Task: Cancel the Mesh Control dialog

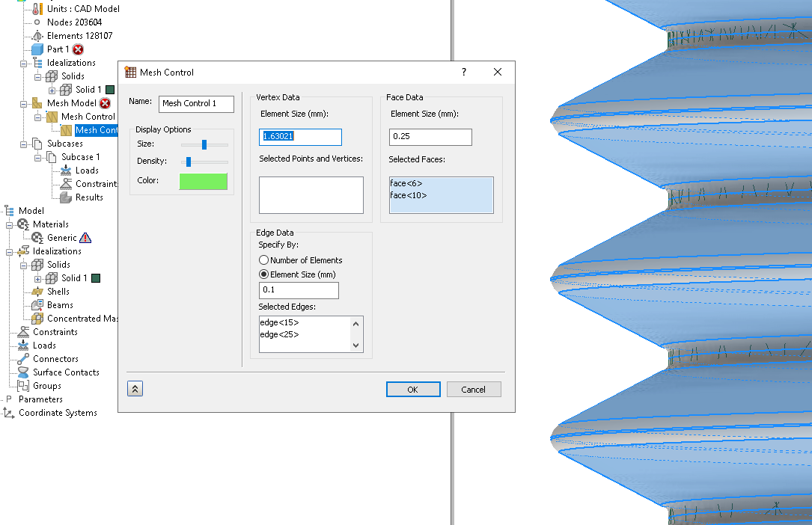Action: tap(474, 389)
